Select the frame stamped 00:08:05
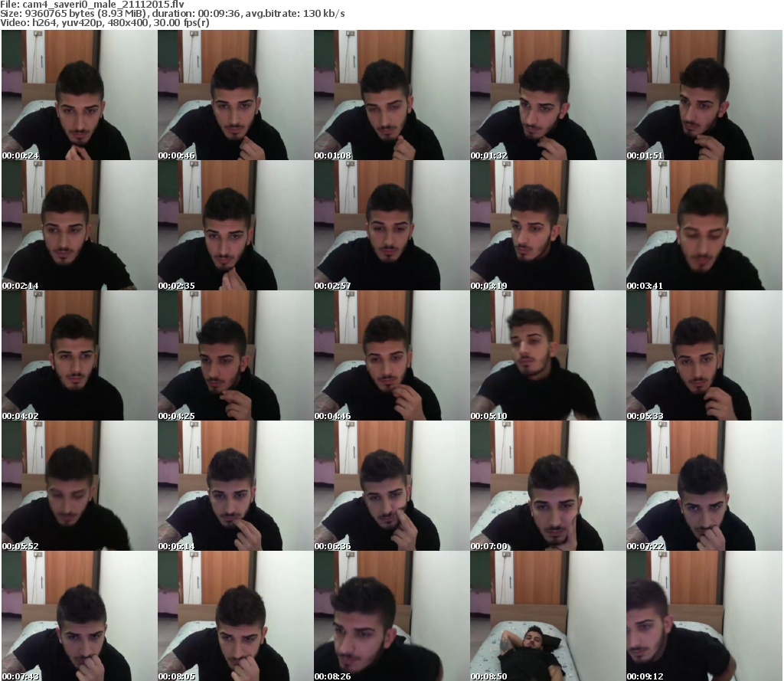The image size is (784, 681). click(236, 616)
